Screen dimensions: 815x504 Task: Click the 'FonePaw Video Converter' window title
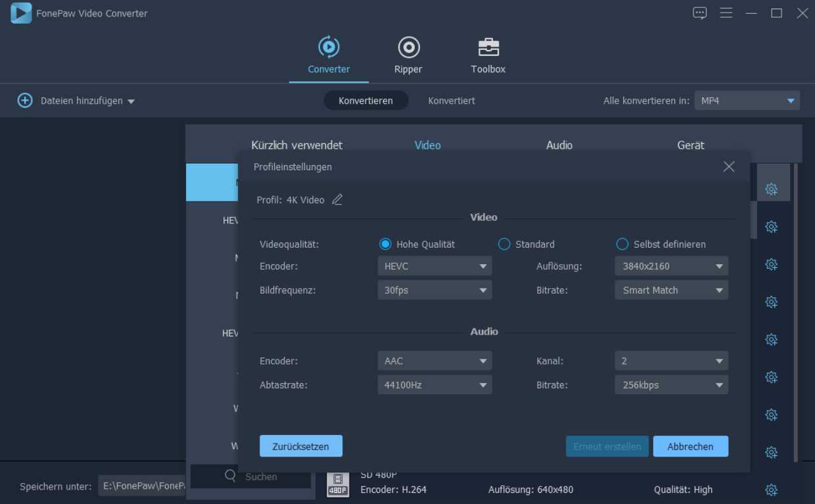(x=92, y=13)
